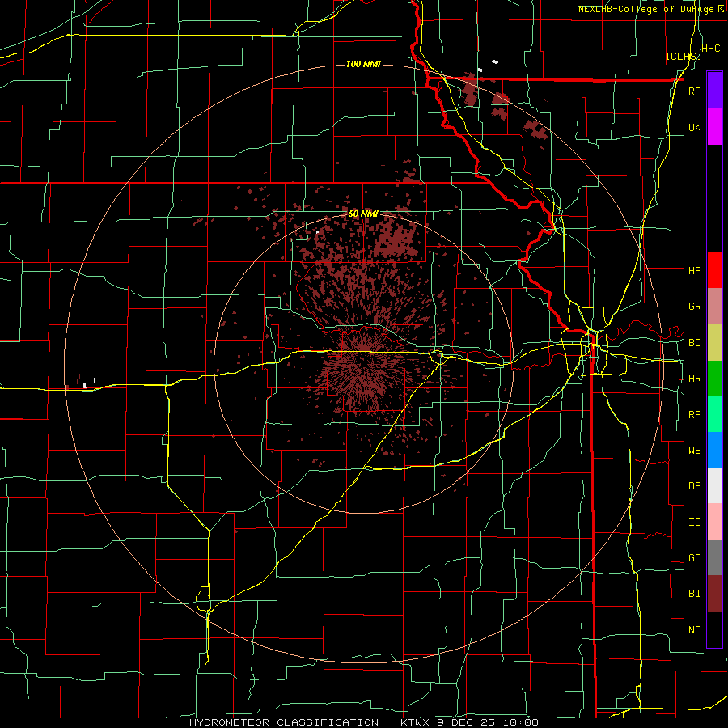This screenshot has width=728, height=728.
Task: Click the 'UK' legend label
Action: click(x=694, y=127)
